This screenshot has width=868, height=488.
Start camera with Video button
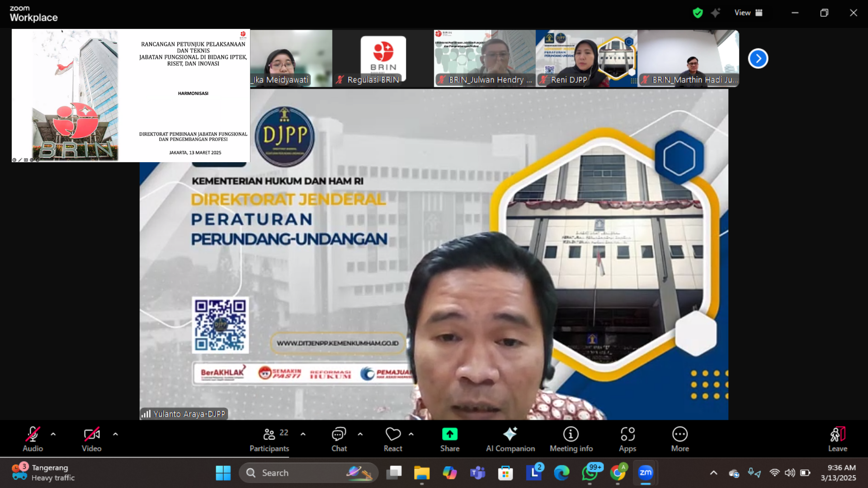pyautogui.click(x=91, y=439)
